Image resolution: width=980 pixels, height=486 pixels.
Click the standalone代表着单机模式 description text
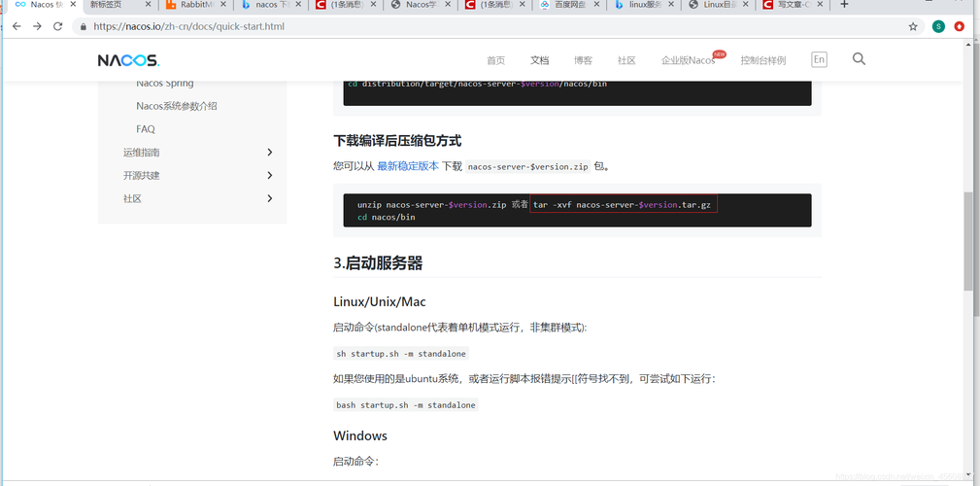click(x=460, y=328)
